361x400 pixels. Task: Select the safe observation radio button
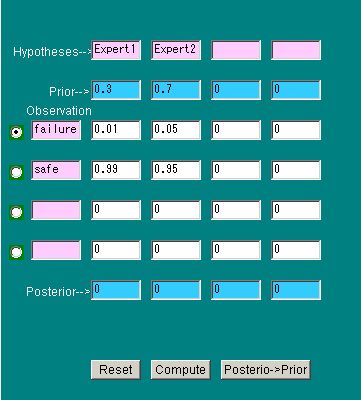(16, 172)
